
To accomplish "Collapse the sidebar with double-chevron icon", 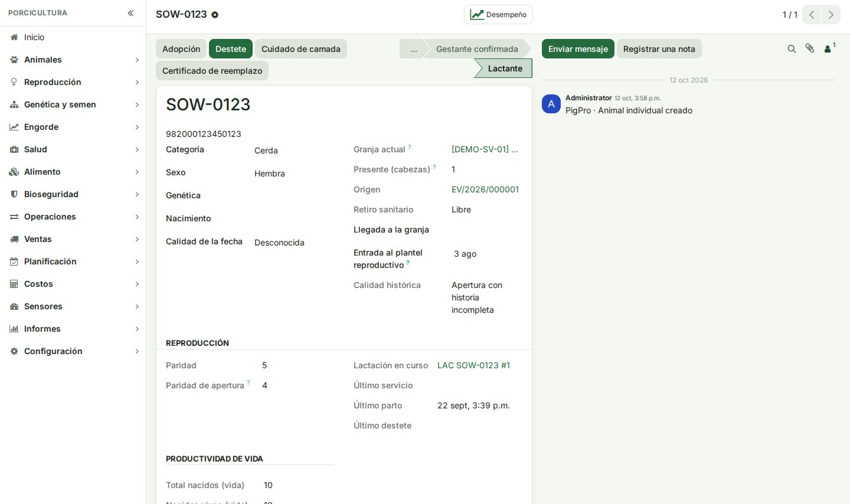I will [130, 13].
